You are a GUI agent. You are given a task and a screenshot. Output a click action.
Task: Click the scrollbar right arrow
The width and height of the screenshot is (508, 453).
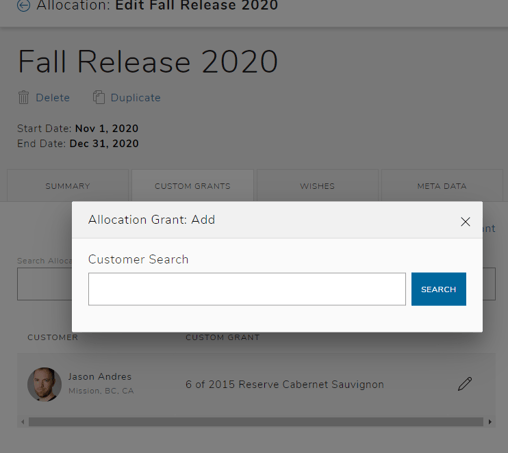point(490,422)
